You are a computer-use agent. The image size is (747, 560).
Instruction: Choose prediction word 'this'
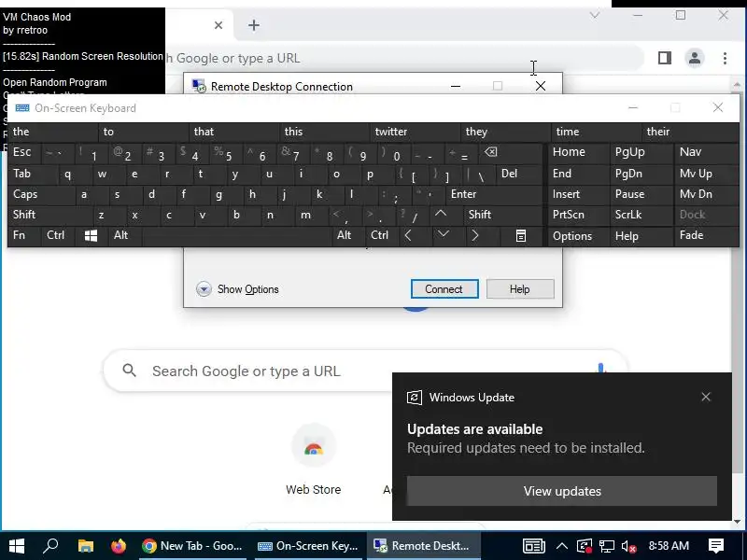(x=324, y=132)
